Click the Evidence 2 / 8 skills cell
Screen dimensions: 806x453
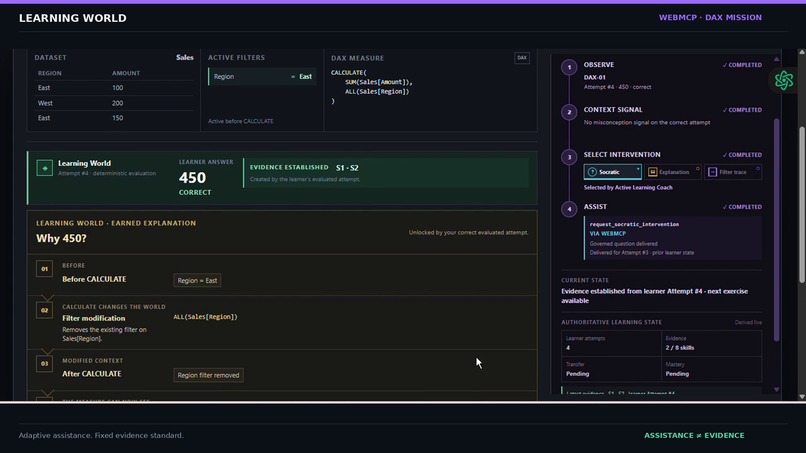pos(711,343)
